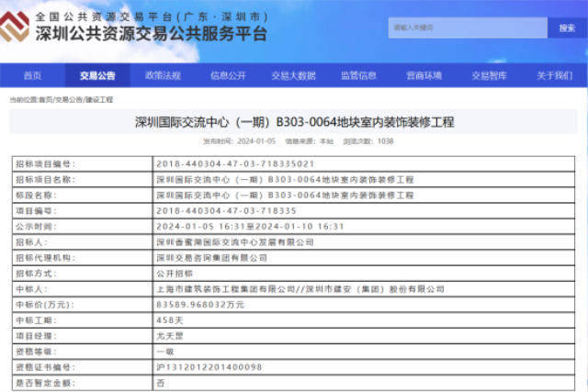Click the platform logo icon

pos(14,27)
